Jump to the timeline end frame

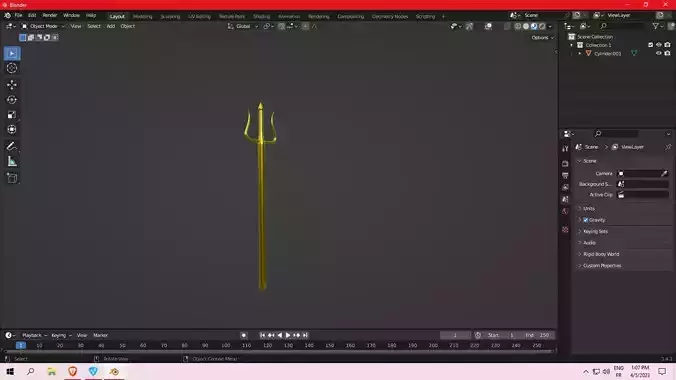305,335
